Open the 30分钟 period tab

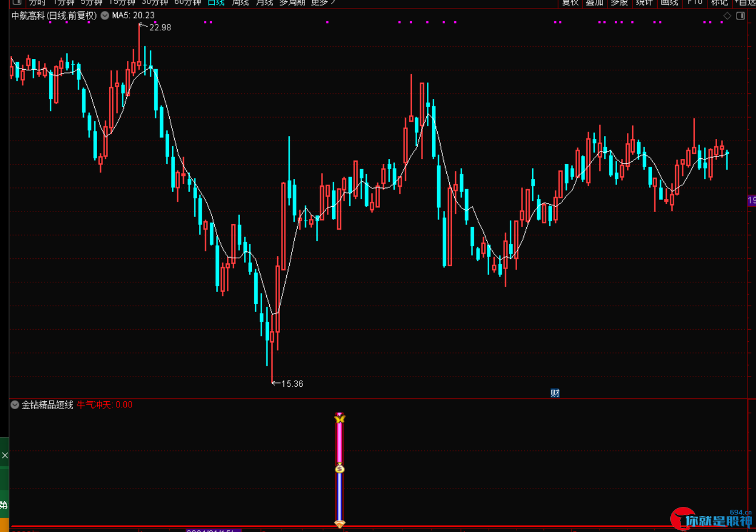pyautogui.click(x=155, y=2)
